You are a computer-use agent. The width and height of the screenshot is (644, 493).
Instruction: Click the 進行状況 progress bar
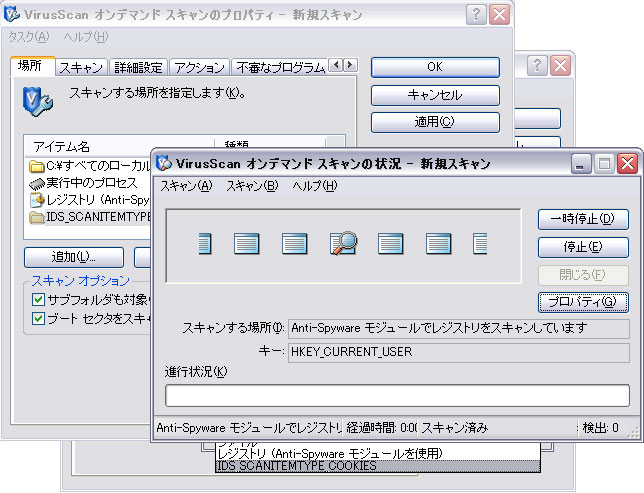tap(397, 395)
